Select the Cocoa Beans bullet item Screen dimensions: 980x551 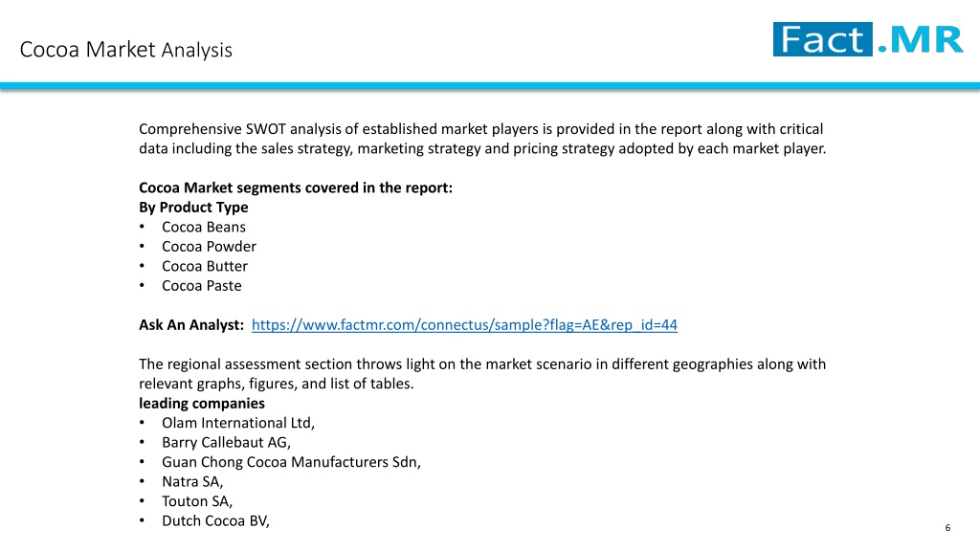(x=204, y=227)
